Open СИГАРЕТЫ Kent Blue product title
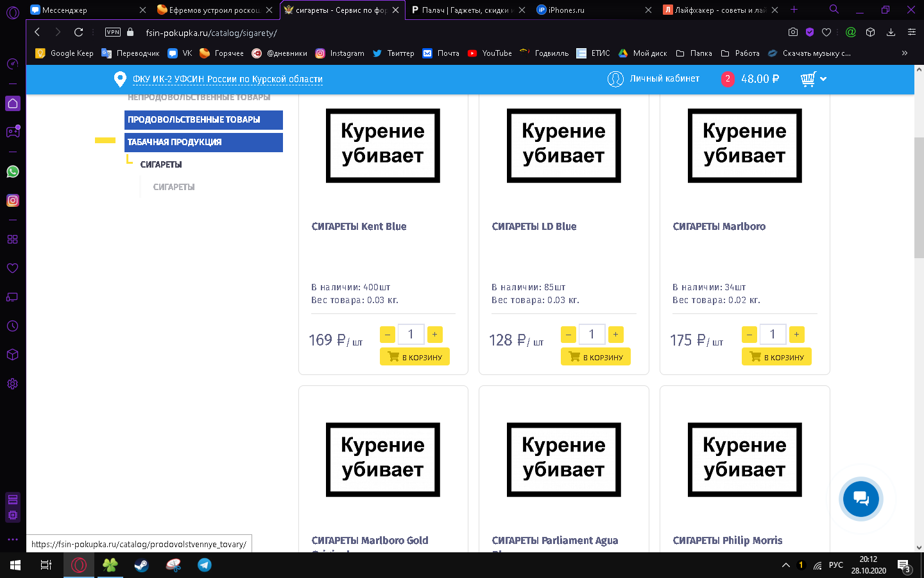924x578 pixels. 359,226
